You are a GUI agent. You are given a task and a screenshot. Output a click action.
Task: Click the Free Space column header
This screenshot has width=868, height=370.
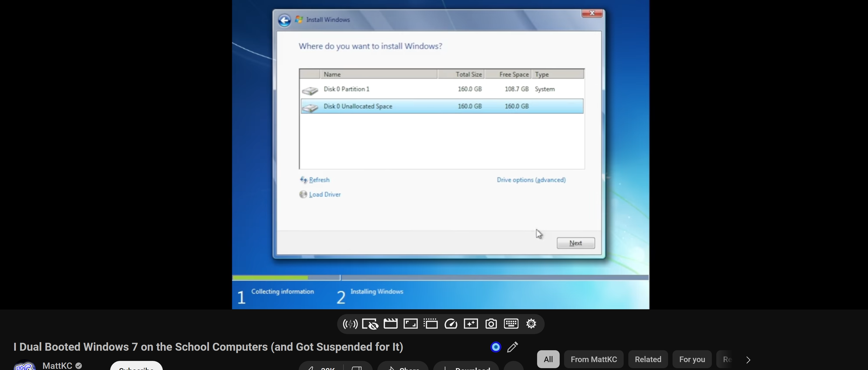[508, 74]
